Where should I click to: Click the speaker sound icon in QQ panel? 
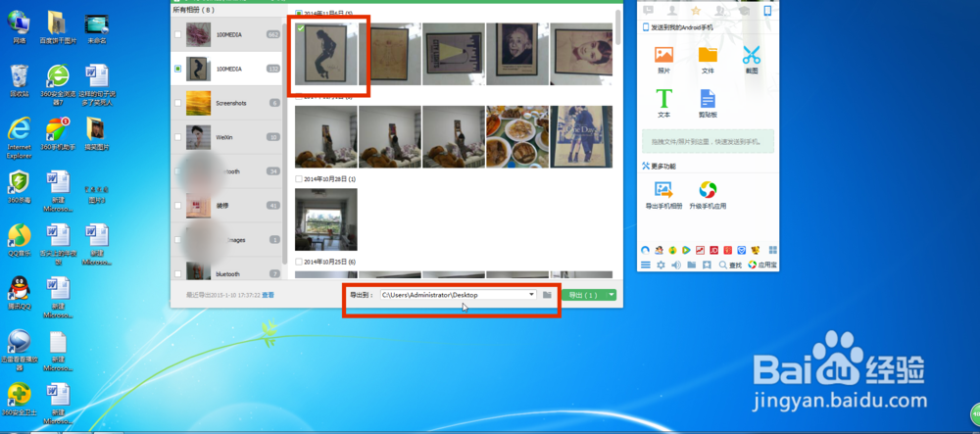point(675,265)
